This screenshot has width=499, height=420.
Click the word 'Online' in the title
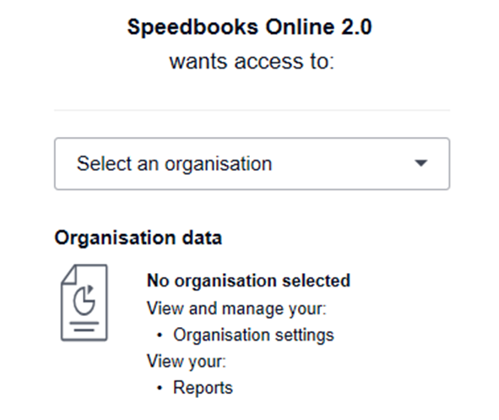pos(300,27)
